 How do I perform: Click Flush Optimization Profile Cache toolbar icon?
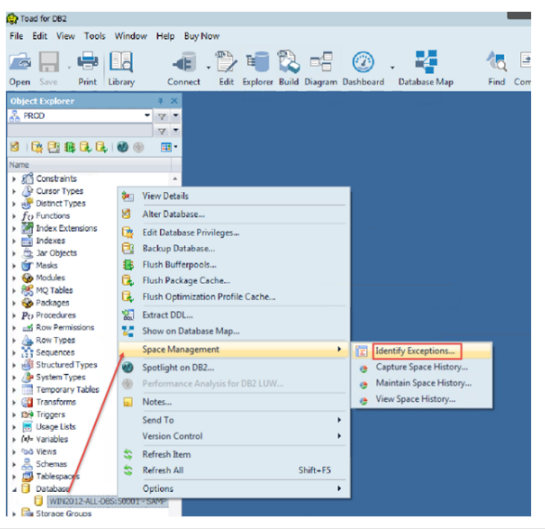pos(101,147)
